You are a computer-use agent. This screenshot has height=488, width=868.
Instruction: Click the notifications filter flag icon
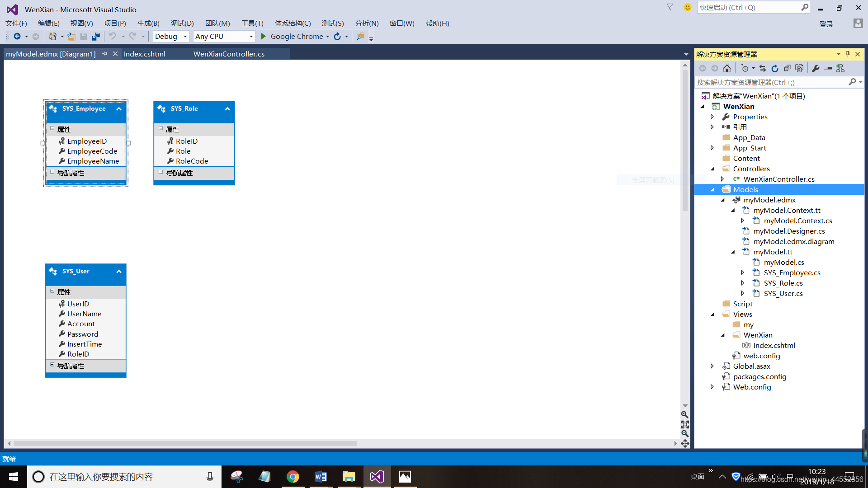click(670, 7)
